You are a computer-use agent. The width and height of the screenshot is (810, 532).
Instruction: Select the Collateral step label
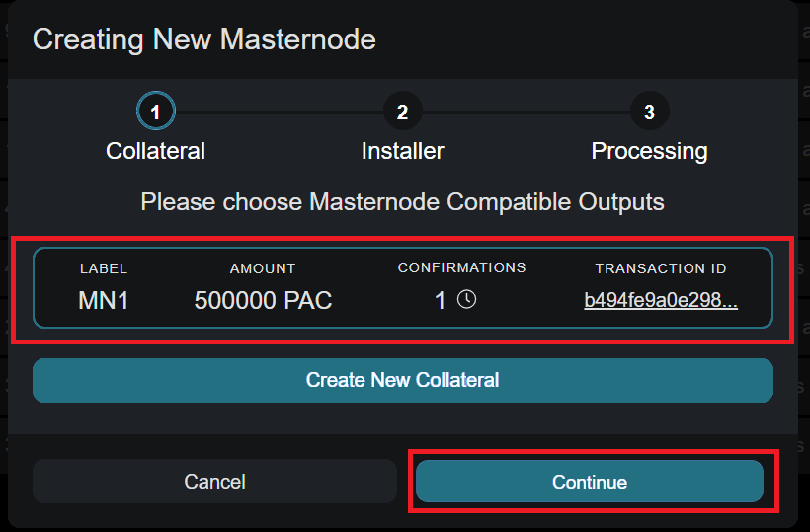point(156,151)
